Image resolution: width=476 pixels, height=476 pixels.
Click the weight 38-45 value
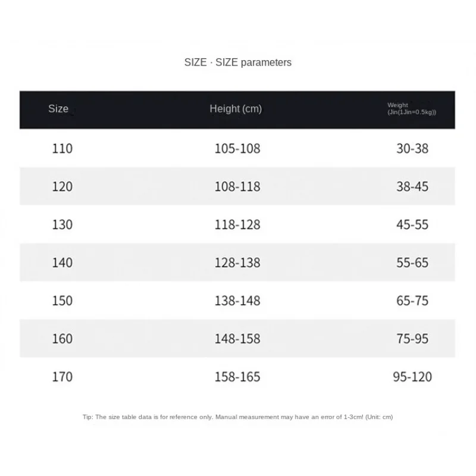(412, 186)
